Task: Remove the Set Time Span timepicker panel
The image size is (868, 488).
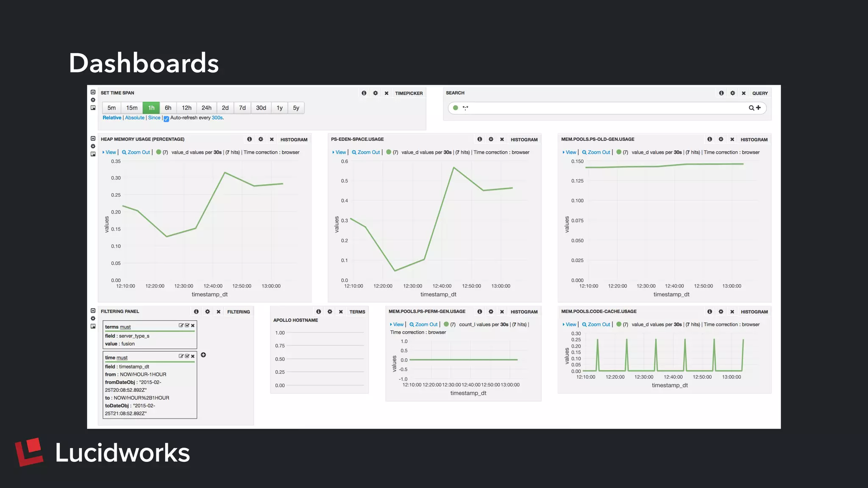Action: [x=387, y=93]
